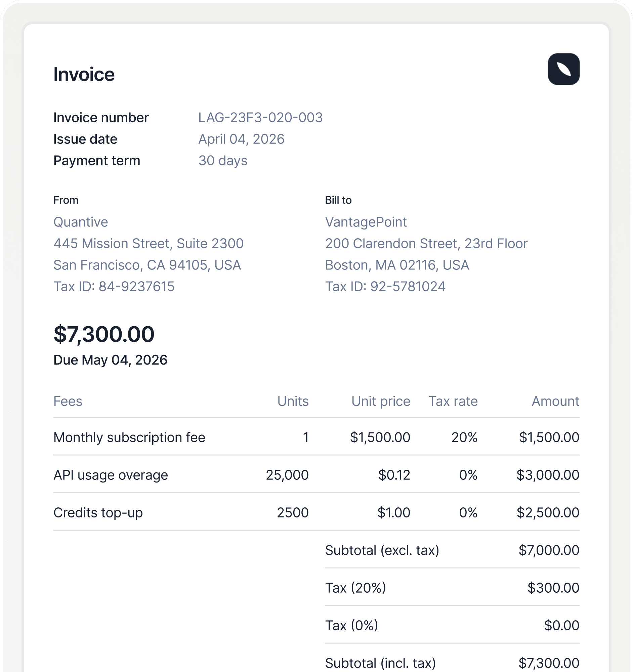Select the Units column header
Viewport: 633px width, 672px height.
[293, 401]
